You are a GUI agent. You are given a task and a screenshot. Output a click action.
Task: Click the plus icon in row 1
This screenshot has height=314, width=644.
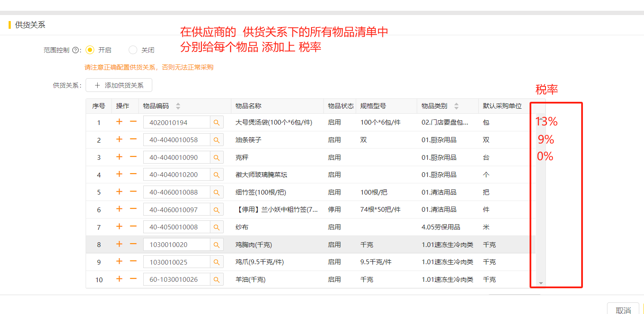pos(119,122)
